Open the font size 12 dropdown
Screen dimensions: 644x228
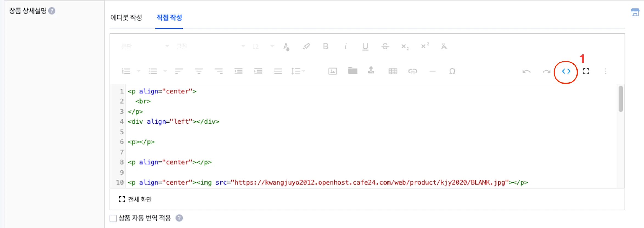coord(263,46)
